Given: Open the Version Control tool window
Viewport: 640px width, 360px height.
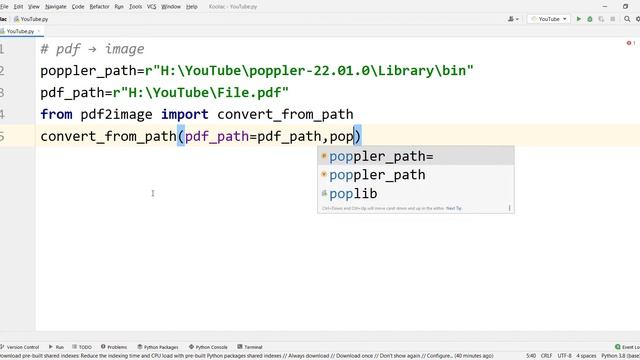Looking at the screenshot, I should (x=20, y=347).
